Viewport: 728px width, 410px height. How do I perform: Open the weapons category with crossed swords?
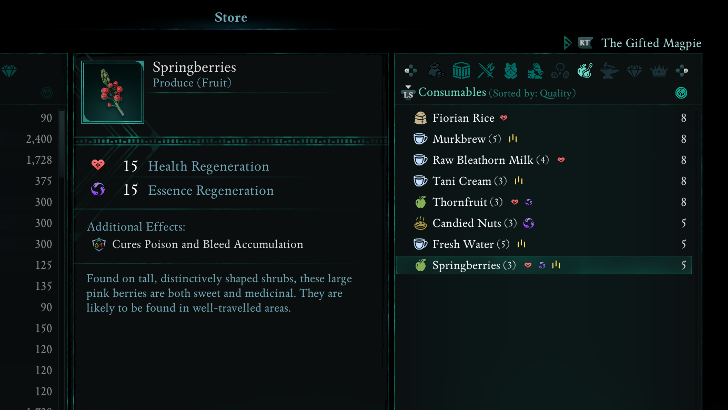point(486,71)
